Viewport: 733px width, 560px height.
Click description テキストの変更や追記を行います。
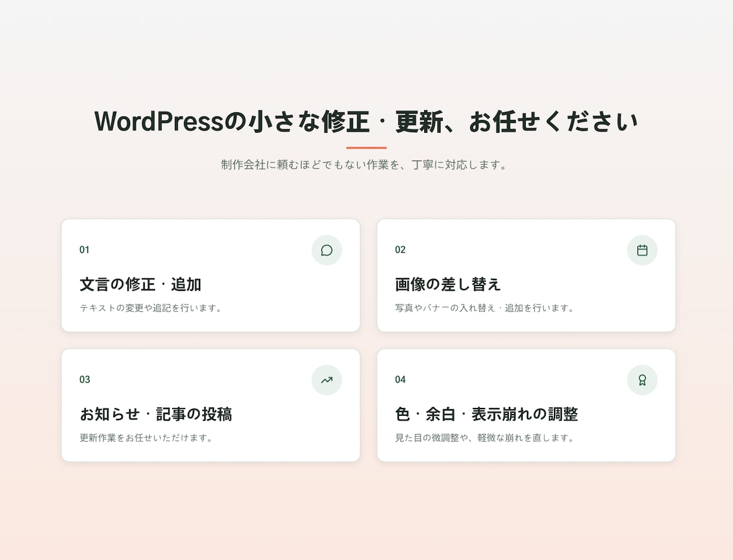(153, 308)
